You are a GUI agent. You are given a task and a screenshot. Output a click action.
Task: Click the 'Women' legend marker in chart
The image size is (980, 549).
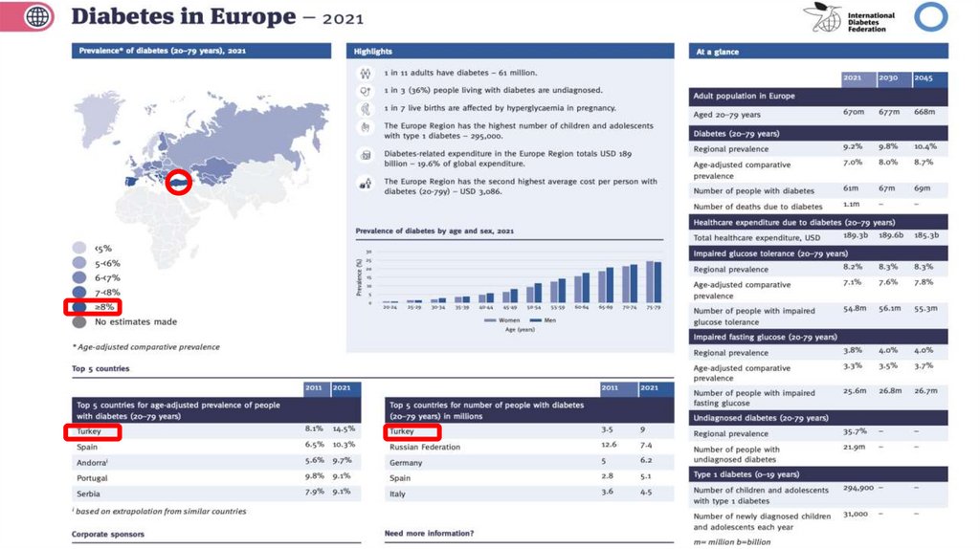[490, 320]
